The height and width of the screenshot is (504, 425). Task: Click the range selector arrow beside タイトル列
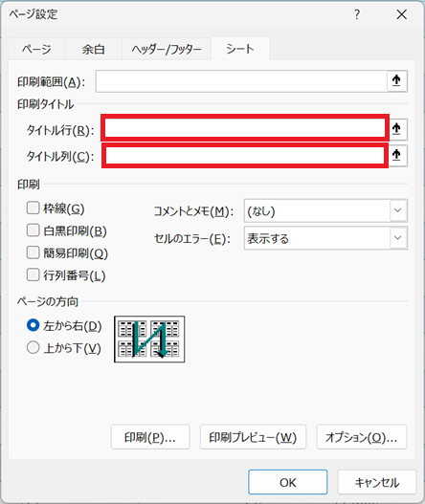(x=397, y=156)
